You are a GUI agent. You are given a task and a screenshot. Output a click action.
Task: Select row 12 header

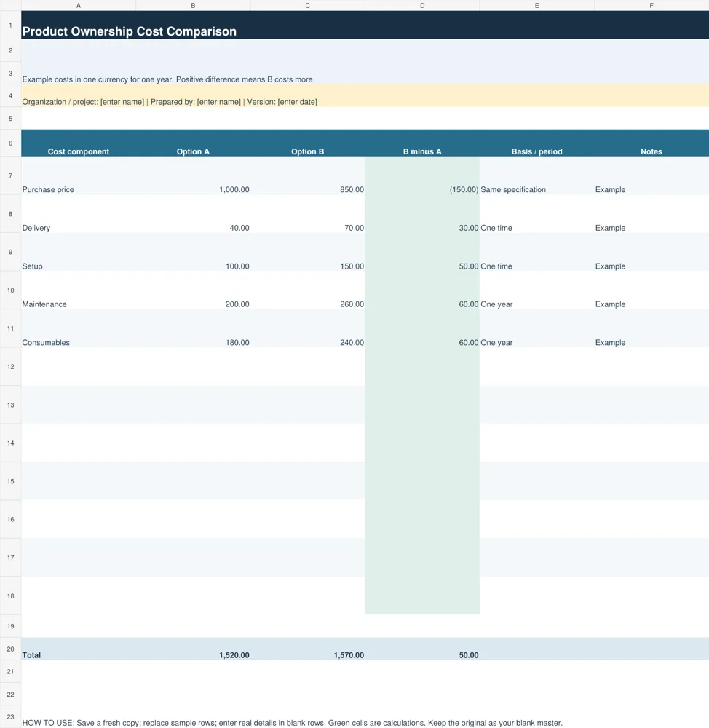click(10, 367)
